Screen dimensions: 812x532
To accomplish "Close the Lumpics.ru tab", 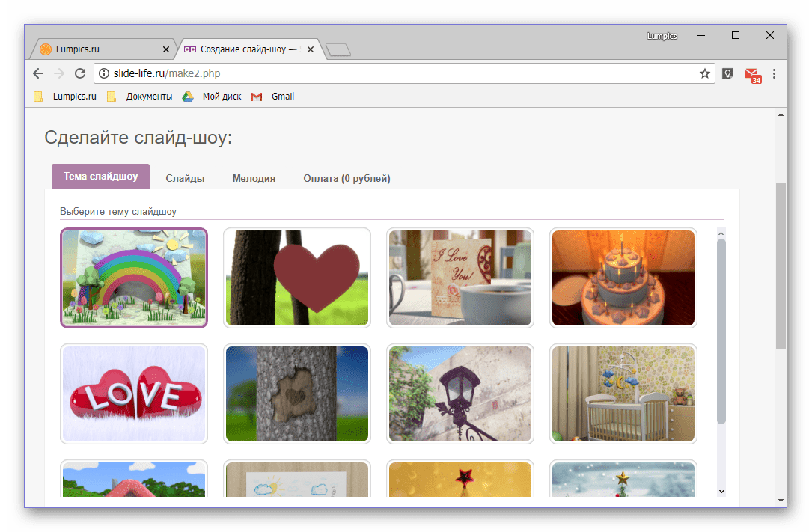I will point(165,49).
